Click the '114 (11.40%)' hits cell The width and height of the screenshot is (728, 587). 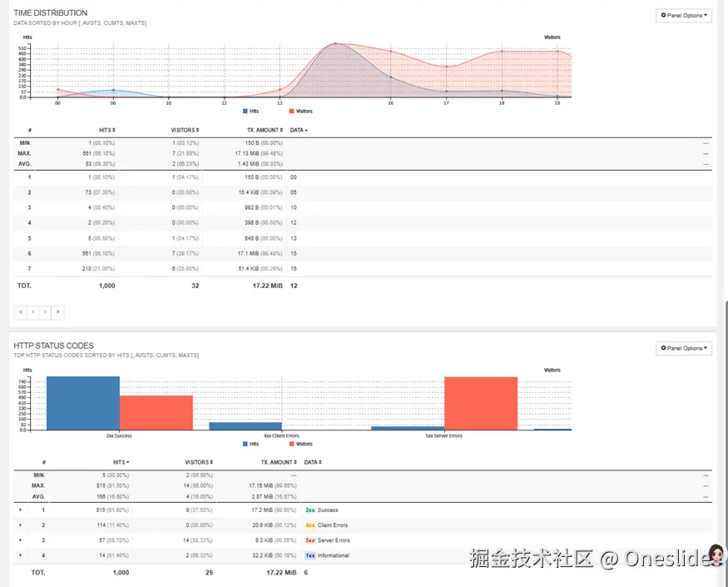112,525
